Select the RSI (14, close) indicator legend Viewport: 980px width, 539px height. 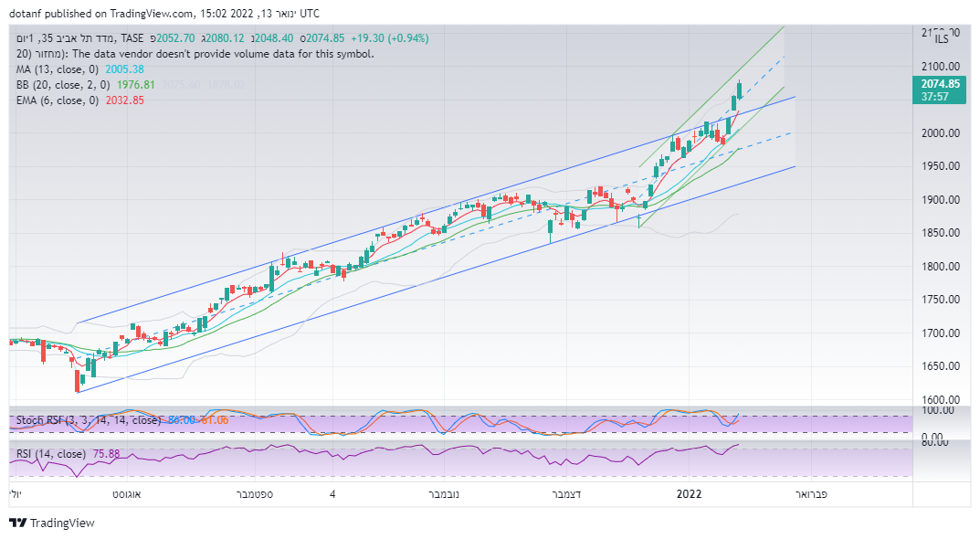click(50, 454)
